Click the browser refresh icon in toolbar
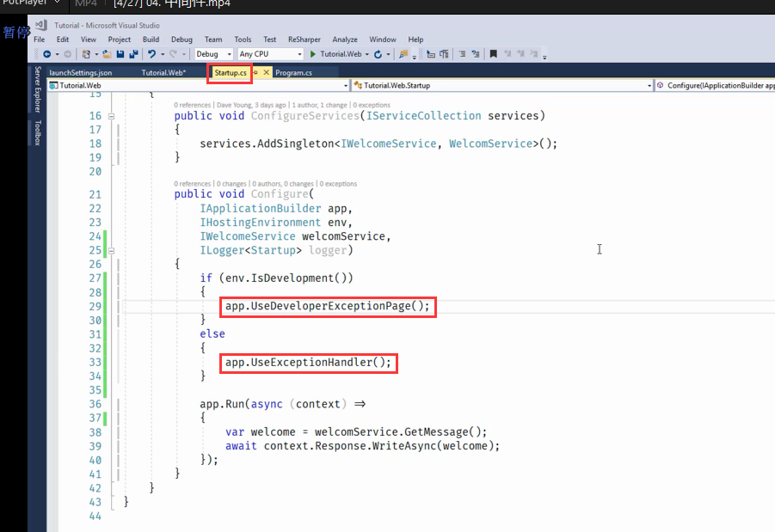 (x=378, y=54)
